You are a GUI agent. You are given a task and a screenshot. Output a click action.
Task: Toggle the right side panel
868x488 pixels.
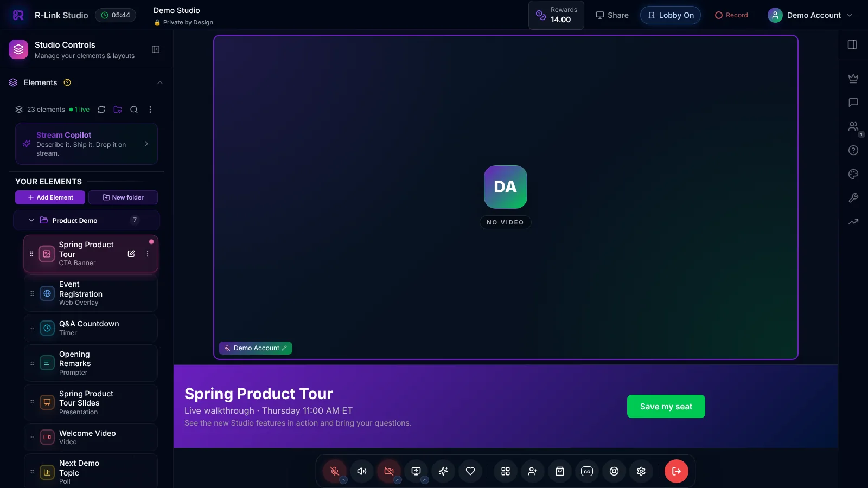[853, 44]
